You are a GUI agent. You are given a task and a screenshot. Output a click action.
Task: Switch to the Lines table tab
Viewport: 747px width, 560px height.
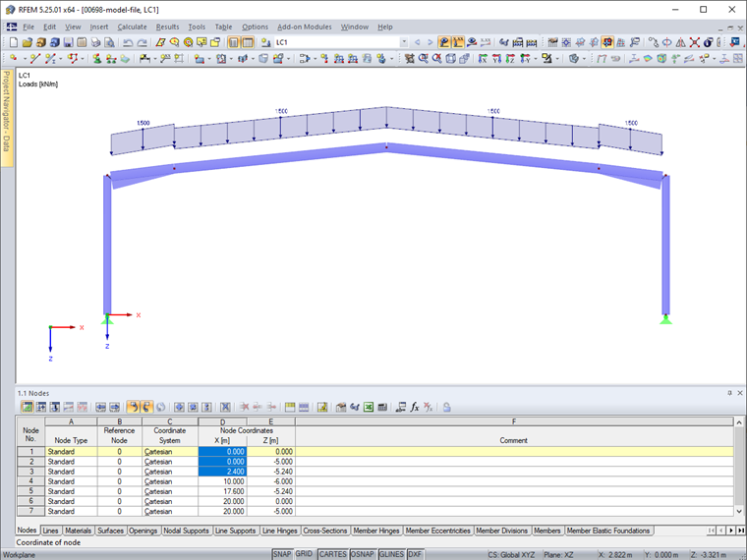click(x=50, y=531)
